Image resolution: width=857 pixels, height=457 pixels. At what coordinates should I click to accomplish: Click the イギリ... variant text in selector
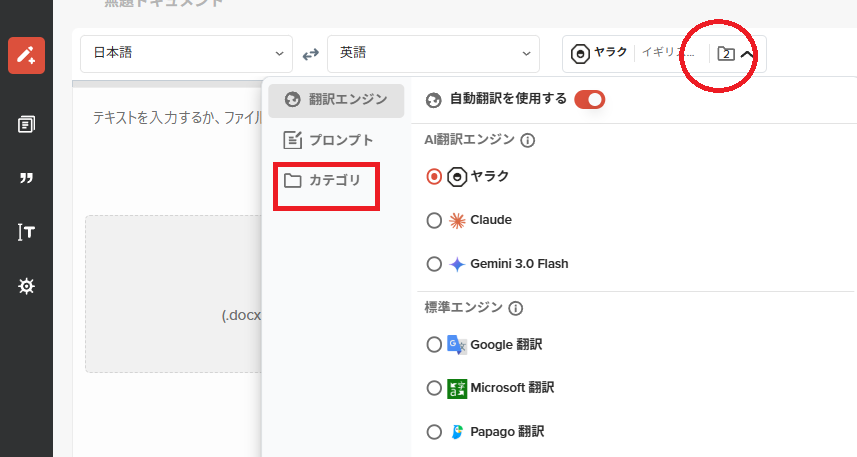[668, 53]
